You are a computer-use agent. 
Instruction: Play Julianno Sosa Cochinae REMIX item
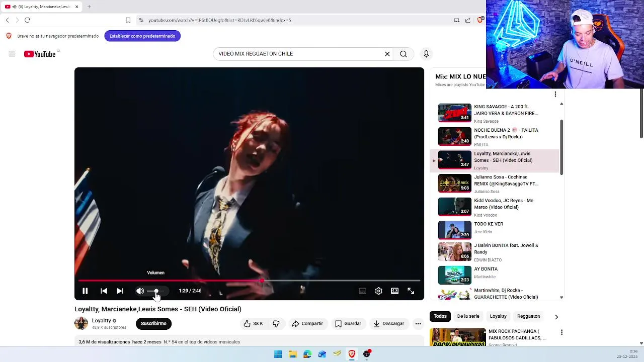click(496, 184)
